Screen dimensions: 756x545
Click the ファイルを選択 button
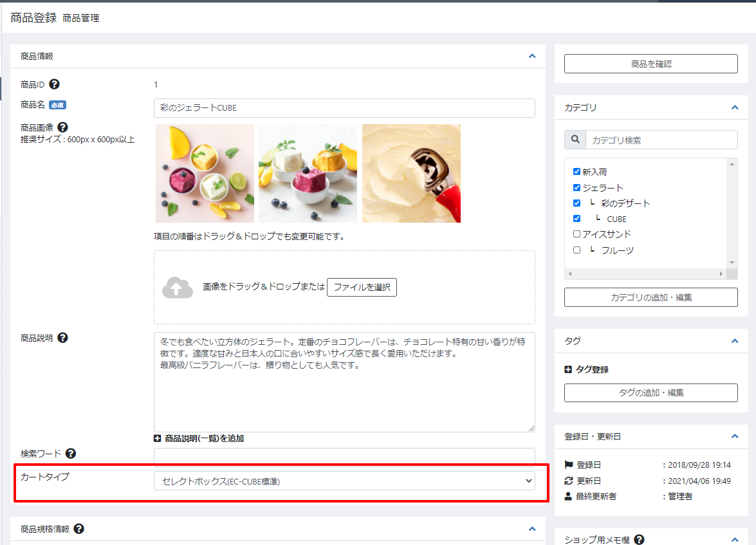362,287
